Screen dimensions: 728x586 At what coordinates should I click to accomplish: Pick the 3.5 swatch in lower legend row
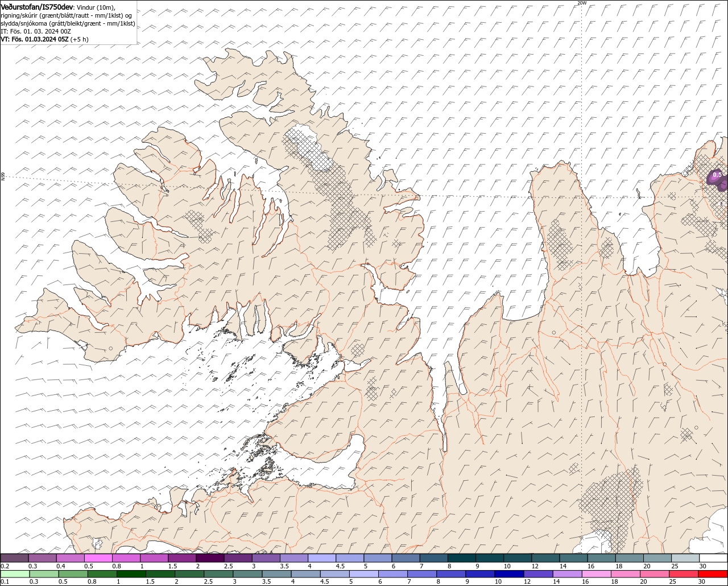click(x=277, y=573)
